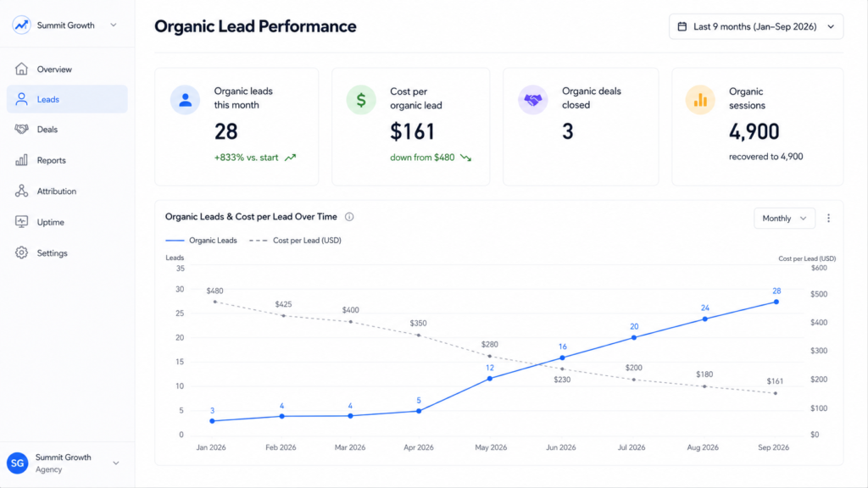Click the blue person icon on leads card
This screenshot has width=868, height=488.
(x=185, y=100)
